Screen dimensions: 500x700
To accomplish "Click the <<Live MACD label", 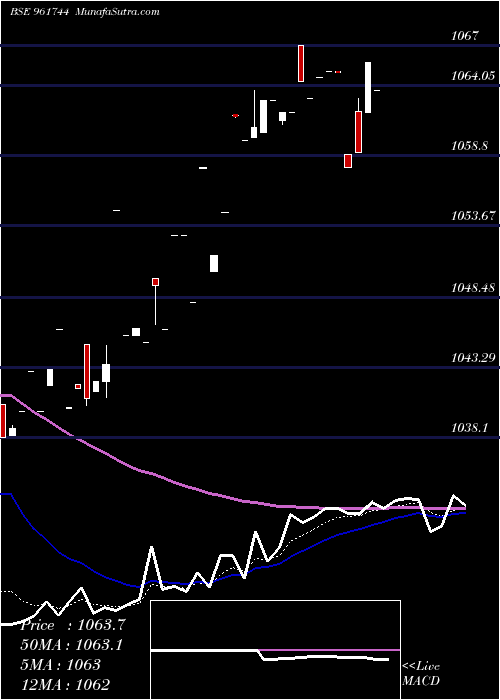I will (421, 674).
